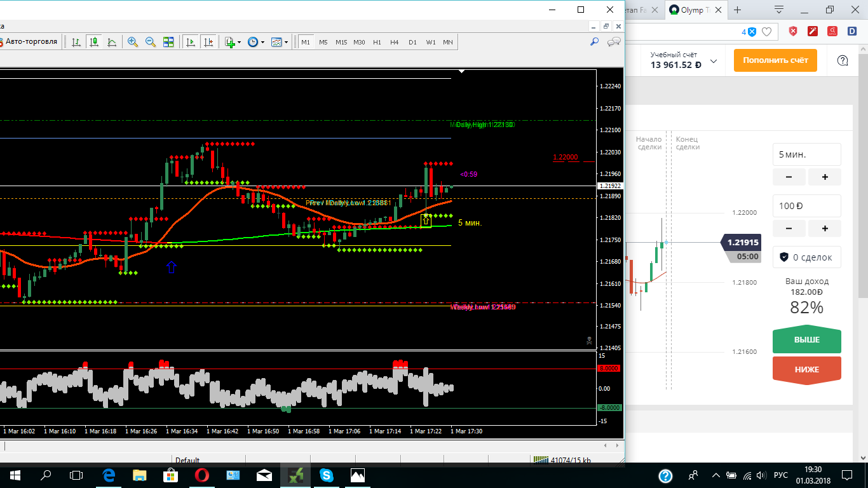Switch chart to M15 timeframe

tap(341, 42)
